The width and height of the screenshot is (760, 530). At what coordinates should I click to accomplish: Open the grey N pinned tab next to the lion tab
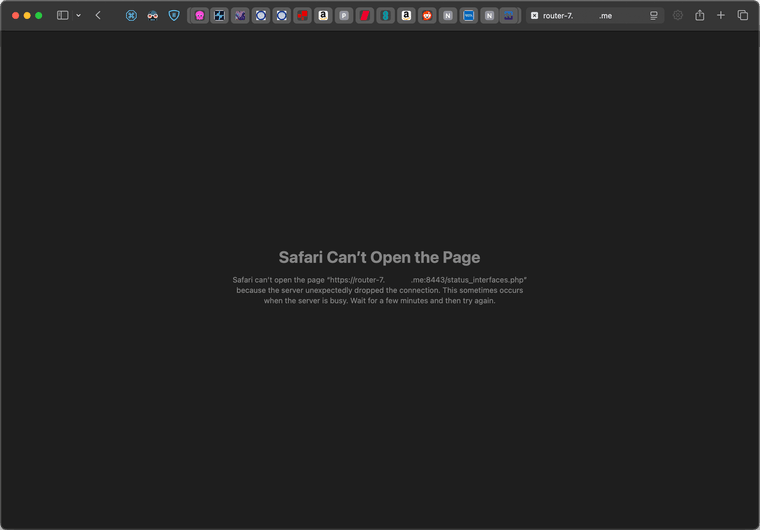pyautogui.click(x=448, y=16)
